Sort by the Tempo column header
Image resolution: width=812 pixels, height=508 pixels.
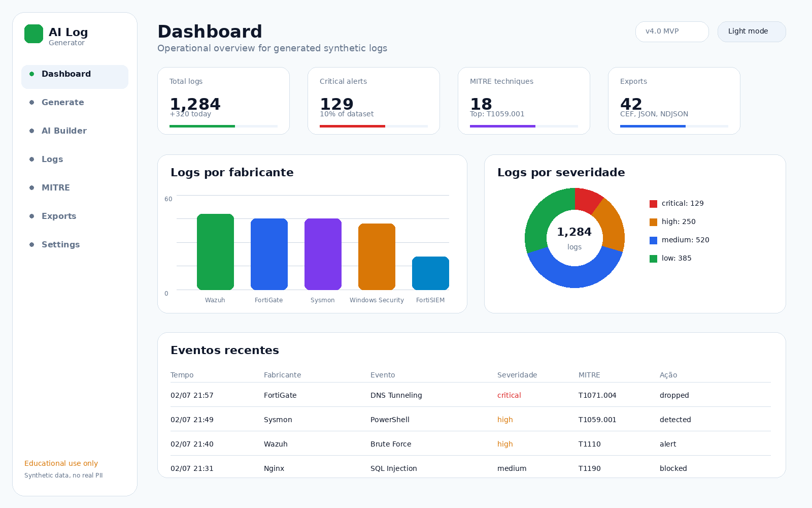click(x=182, y=375)
